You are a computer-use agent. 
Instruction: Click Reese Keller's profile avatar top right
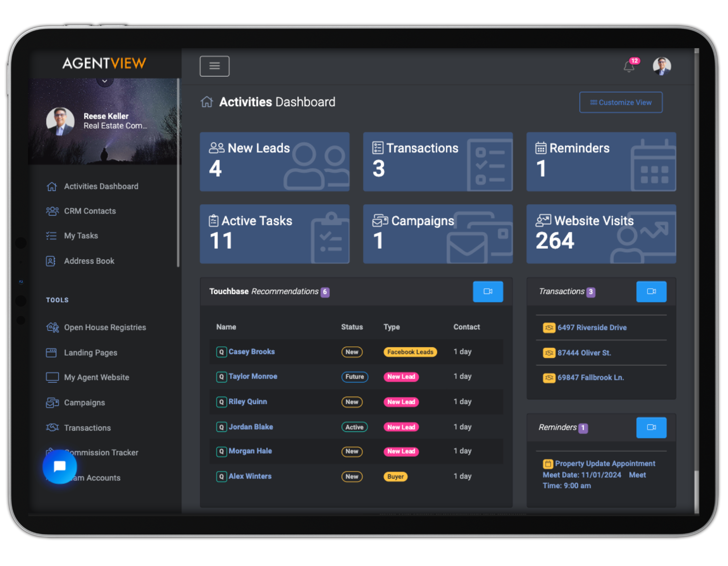point(662,66)
